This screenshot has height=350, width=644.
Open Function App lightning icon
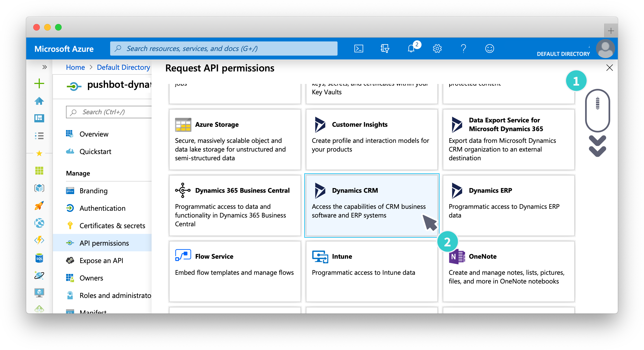[x=39, y=240]
